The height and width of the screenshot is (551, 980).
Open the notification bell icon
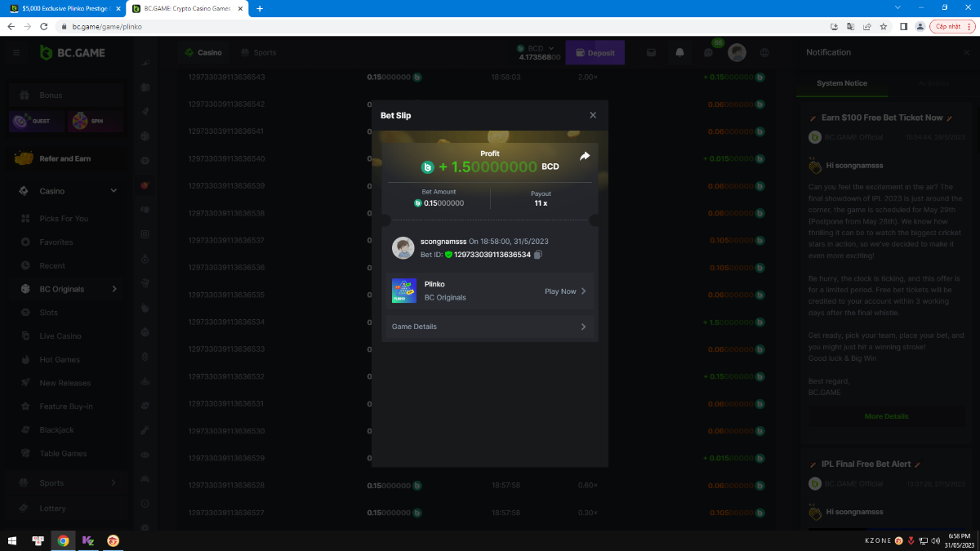(679, 52)
